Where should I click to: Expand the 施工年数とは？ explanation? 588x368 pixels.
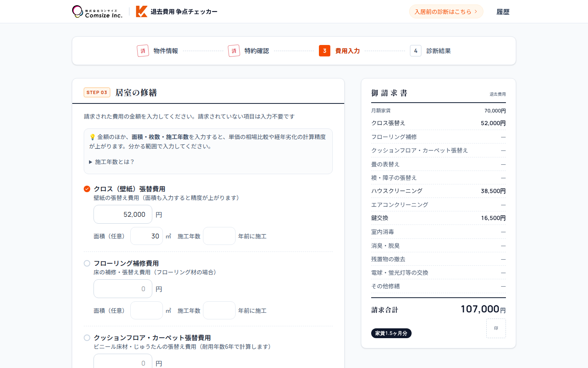[x=111, y=162]
